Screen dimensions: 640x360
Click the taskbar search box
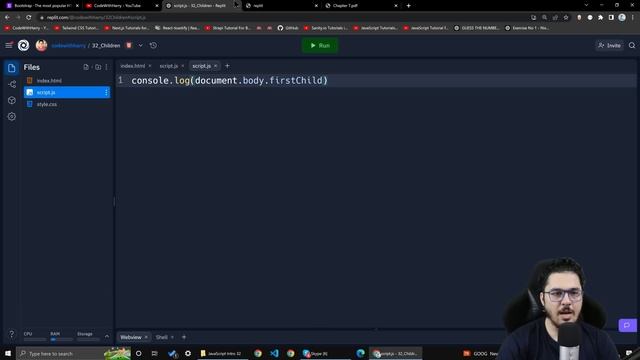(x=73, y=353)
